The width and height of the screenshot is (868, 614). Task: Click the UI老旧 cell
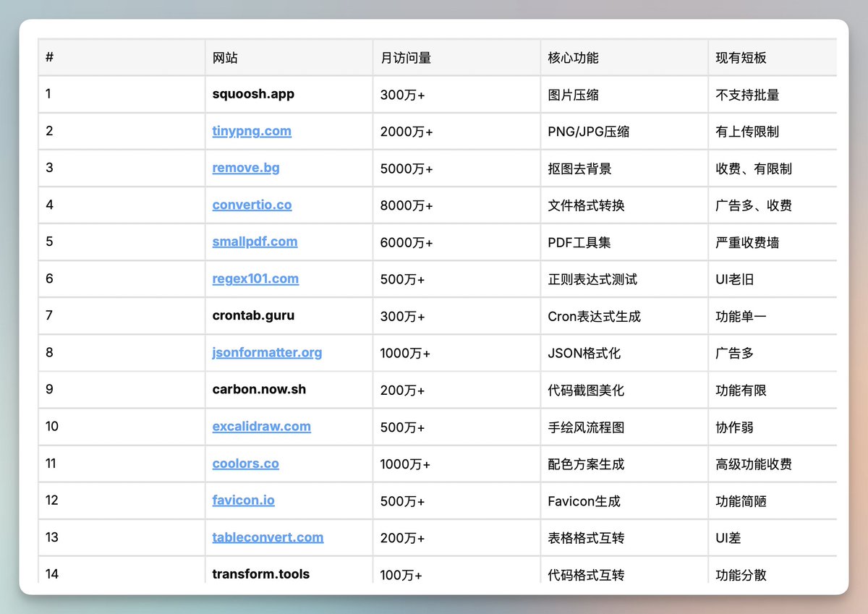pyautogui.click(x=773, y=278)
